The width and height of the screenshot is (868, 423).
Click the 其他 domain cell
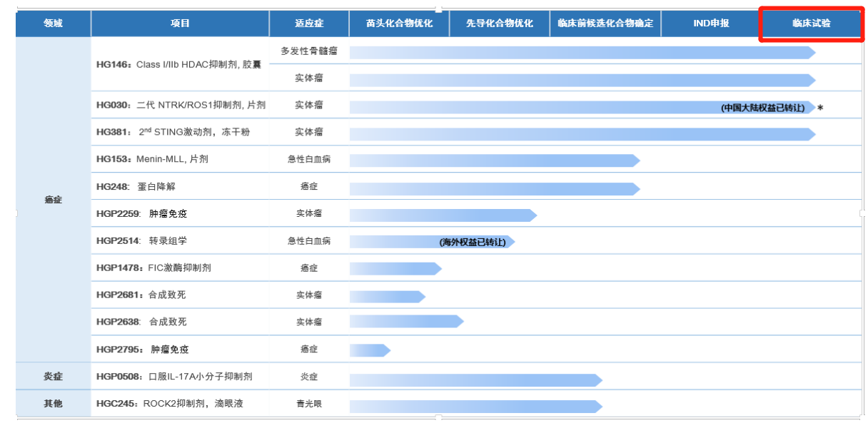coord(53,404)
